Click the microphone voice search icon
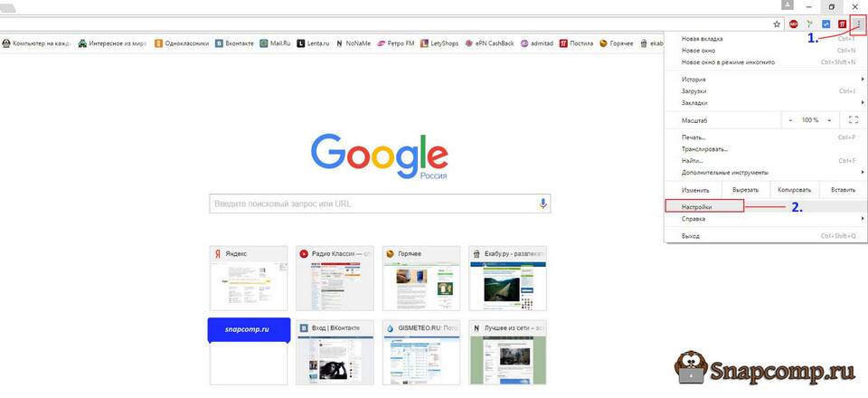Screen dimensions: 868x398 (x=543, y=204)
